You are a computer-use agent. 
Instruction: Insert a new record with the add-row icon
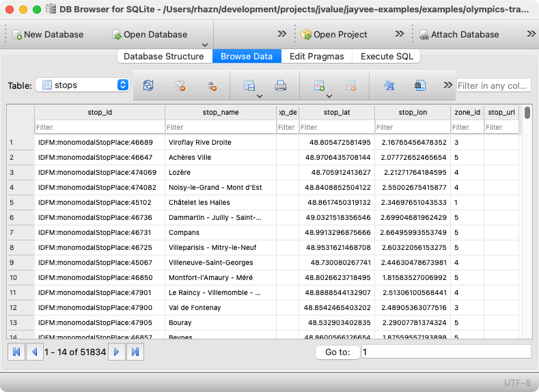pyautogui.click(x=318, y=86)
